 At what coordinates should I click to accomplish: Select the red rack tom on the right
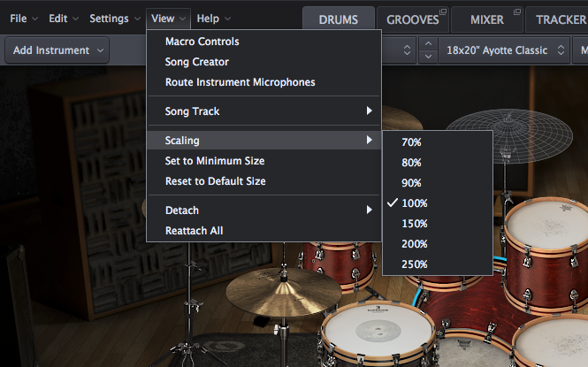point(546,255)
